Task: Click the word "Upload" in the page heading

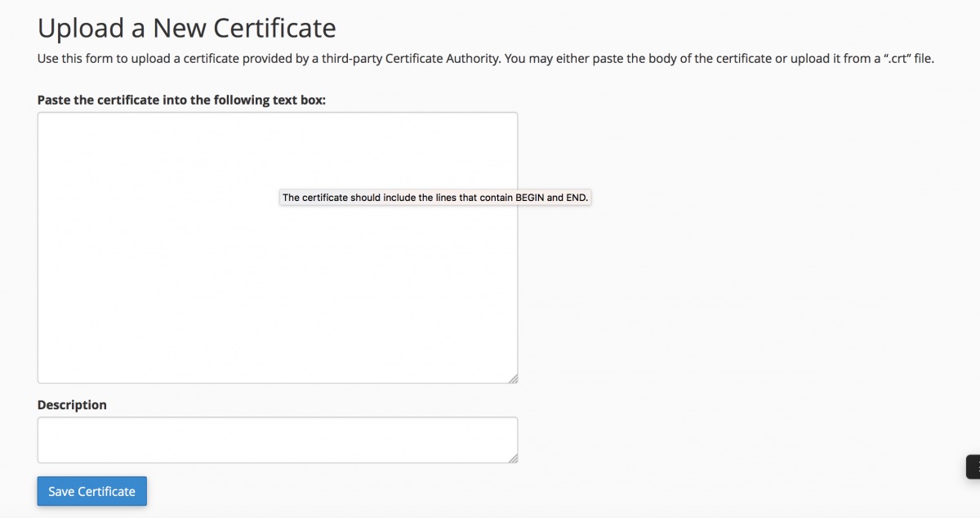Action: click(x=79, y=29)
